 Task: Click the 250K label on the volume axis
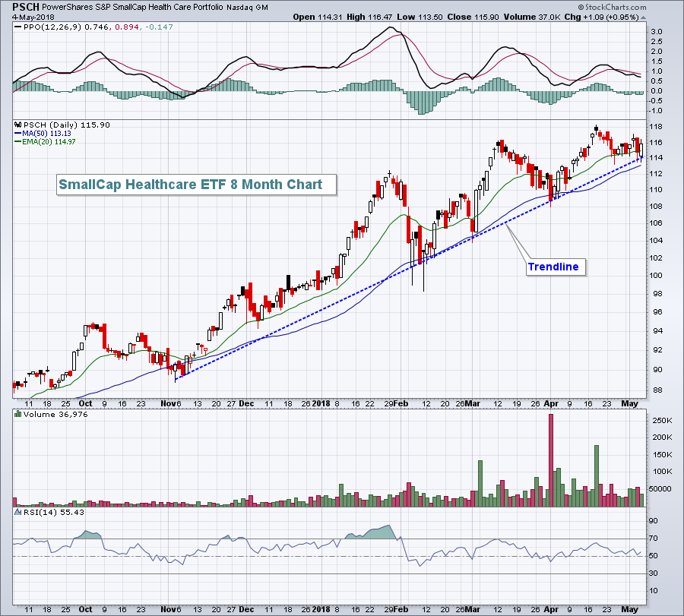(662, 420)
